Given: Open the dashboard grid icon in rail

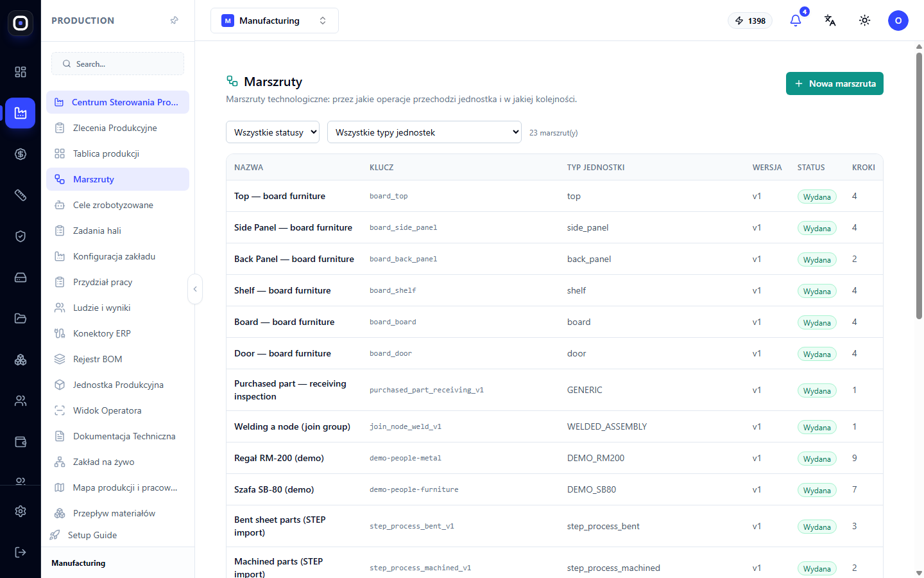Looking at the screenshot, I should click(21, 72).
